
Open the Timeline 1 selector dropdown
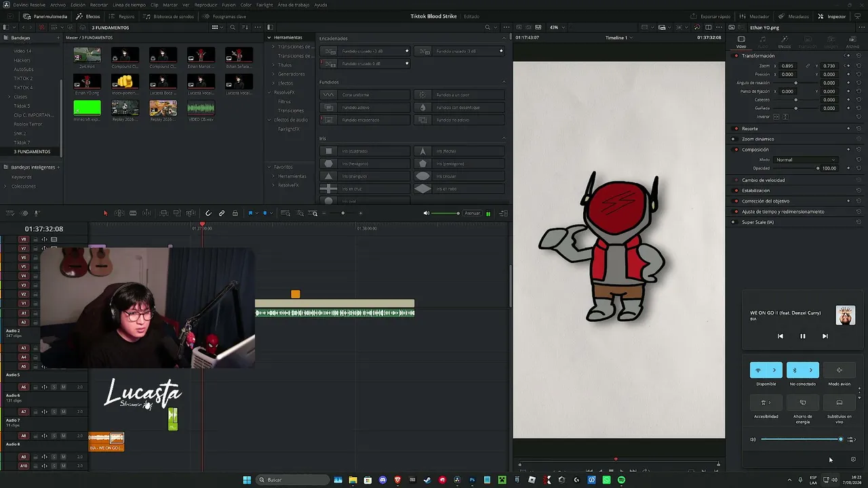618,38
